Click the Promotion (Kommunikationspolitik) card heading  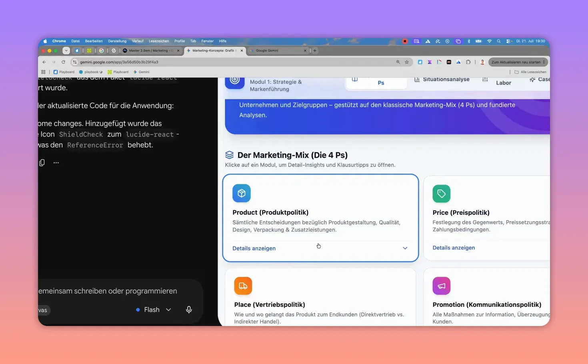(487, 304)
